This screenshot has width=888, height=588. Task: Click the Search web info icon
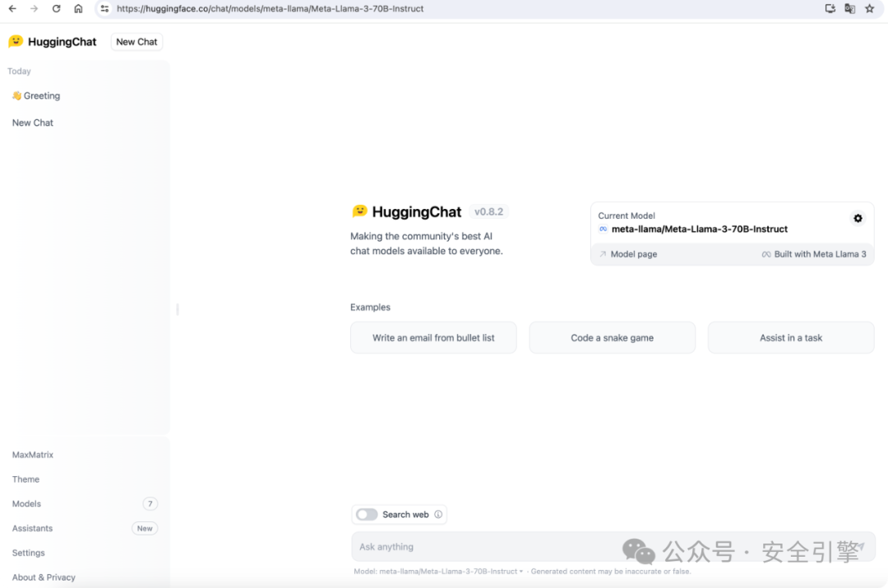click(x=437, y=514)
